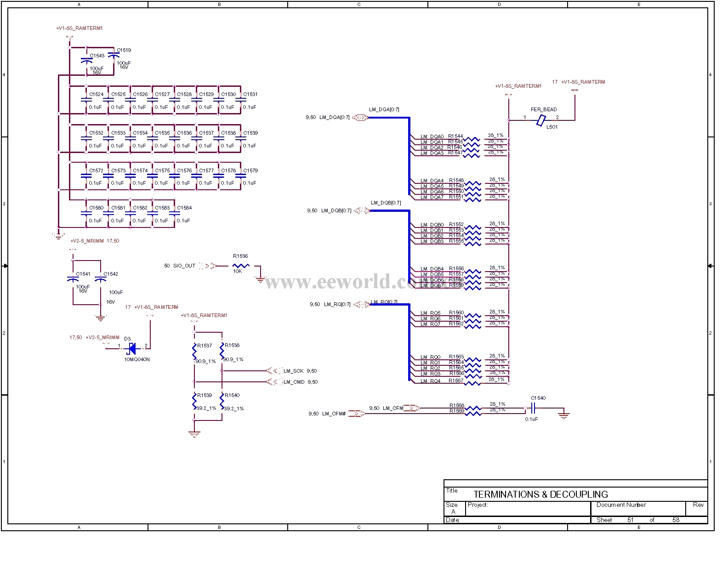Select the 'R1563' reference designator
Screen dimensions: 728x562
click(x=456, y=357)
